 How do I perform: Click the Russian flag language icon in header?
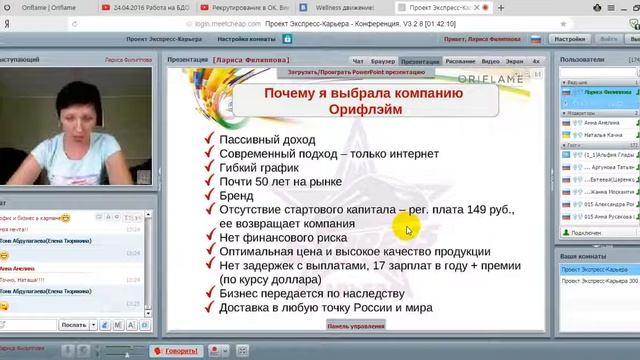click(x=536, y=39)
